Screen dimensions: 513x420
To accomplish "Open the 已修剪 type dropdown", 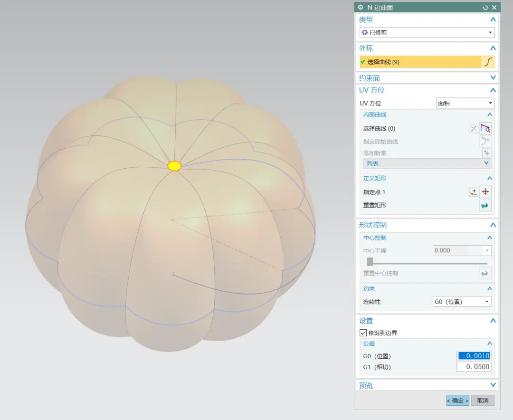I will (x=427, y=32).
